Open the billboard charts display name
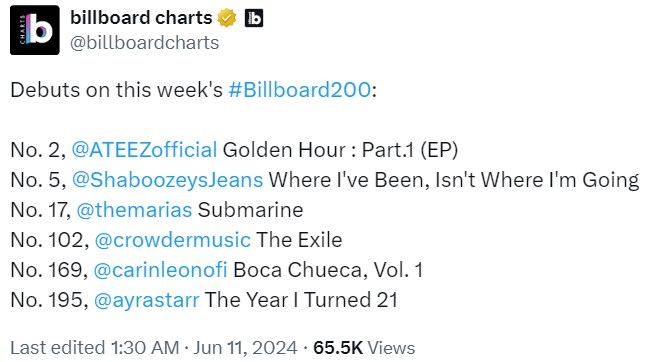Image resolution: width=670 pixels, height=362 pixels. pos(141,18)
